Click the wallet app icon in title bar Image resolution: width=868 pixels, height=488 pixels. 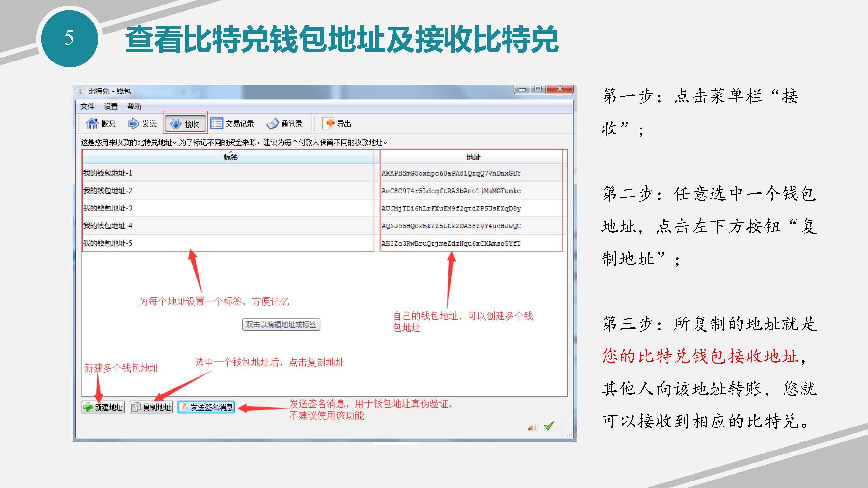80,91
